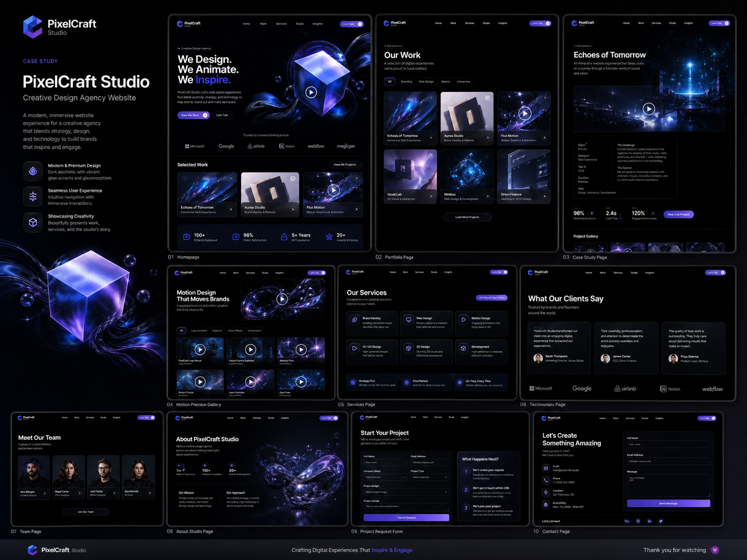
Task: Play Future Finance Explainer video
Action: pyautogui.click(x=250, y=350)
